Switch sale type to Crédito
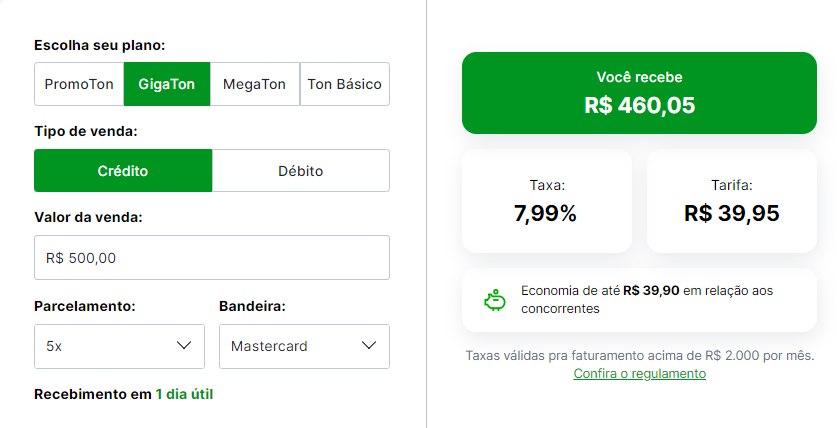This screenshot has width=837, height=428. tap(123, 171)
